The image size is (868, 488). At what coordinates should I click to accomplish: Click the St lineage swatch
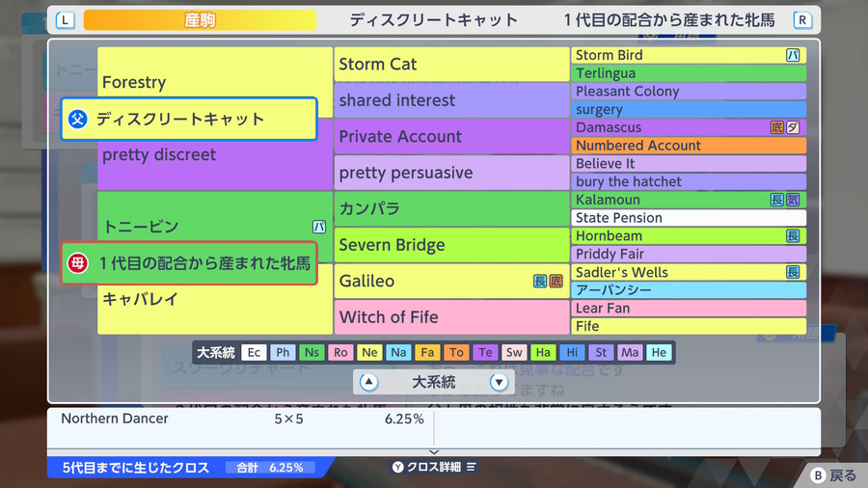click(x=601, y=352)
